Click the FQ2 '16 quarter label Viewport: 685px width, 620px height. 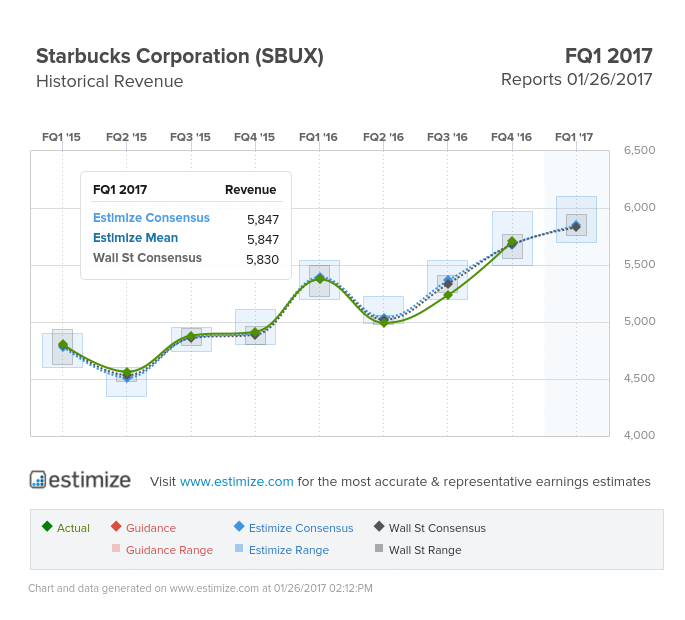tap(383, 137)
